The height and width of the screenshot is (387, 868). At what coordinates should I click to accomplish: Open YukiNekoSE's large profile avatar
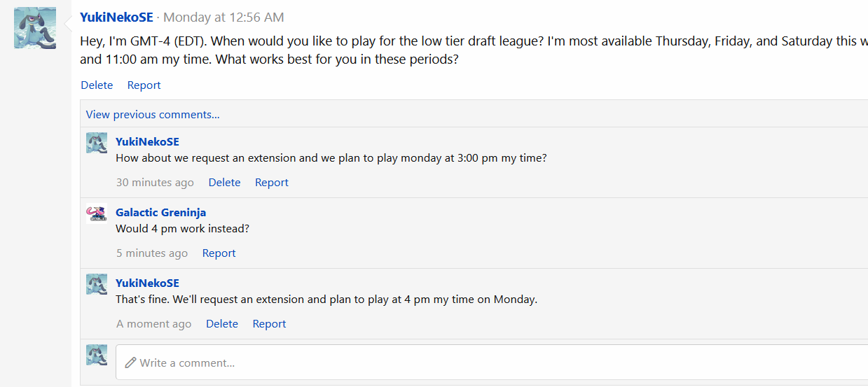pyautogui.click(x=35, y=28)
